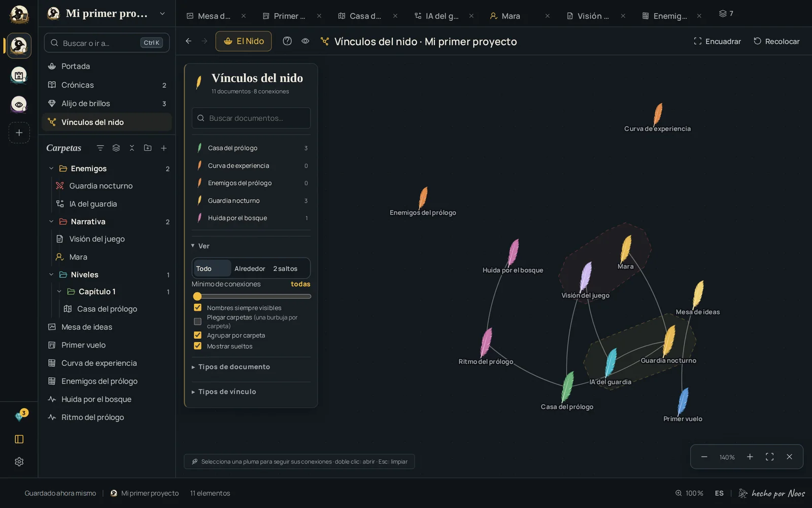Close the zoom control bar
The image size is (812, 508).
click(x=789, y=457)
